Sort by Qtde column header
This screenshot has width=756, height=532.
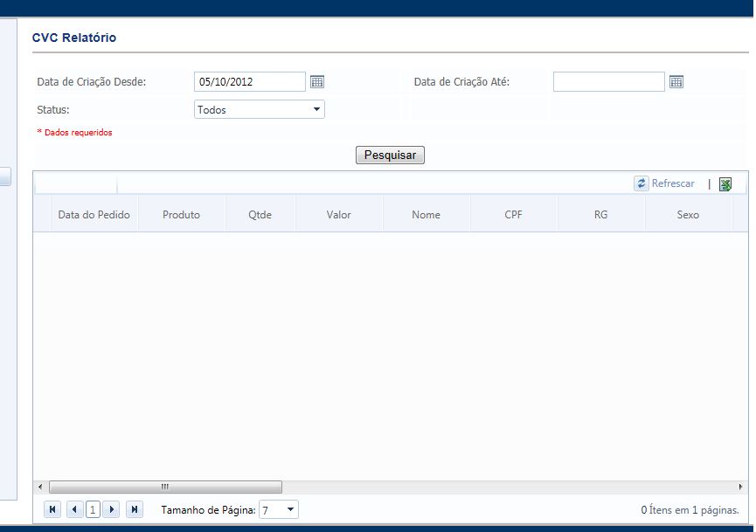[x=260, y=215]
